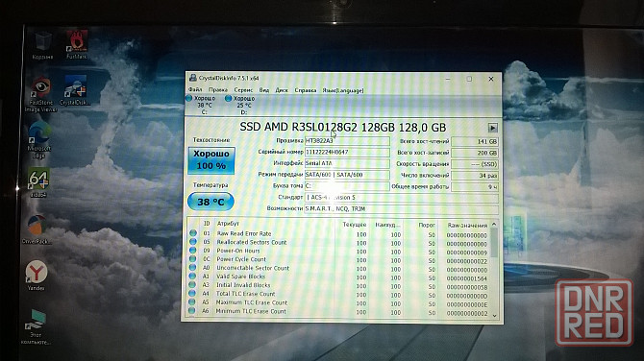This screenshot has width=644, height=361.
Task: Click status dot for Raw Read Error Rate
Action: click(192, 233)
